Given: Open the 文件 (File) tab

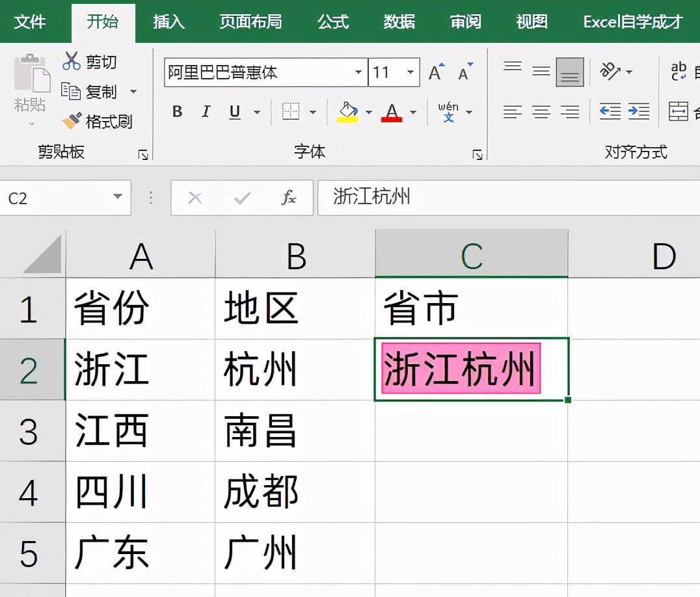Looking at the screenshot, I should click(x=30, y=21).
